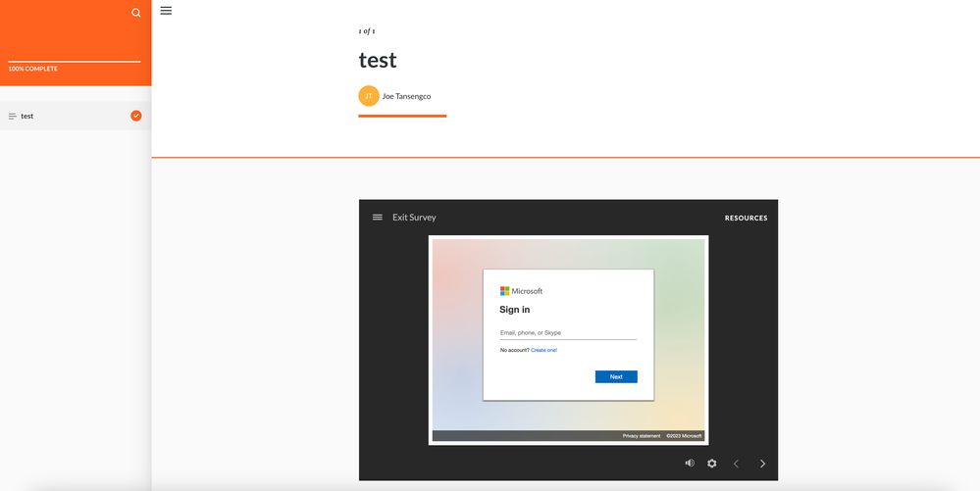
Task: Click the 1 of 1 lesson counter
Action: (367, 31)
